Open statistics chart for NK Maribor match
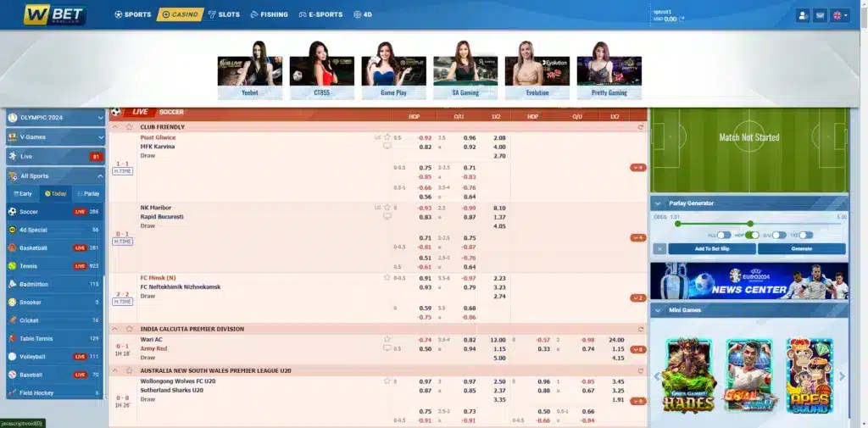This screenshot has width=868, height=428. coord(378,208)
